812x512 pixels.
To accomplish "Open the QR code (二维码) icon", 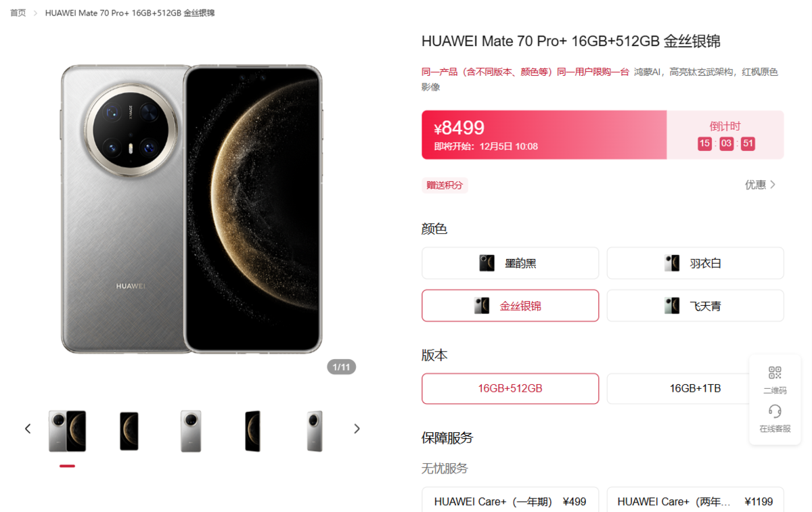I will pos(775,373).
